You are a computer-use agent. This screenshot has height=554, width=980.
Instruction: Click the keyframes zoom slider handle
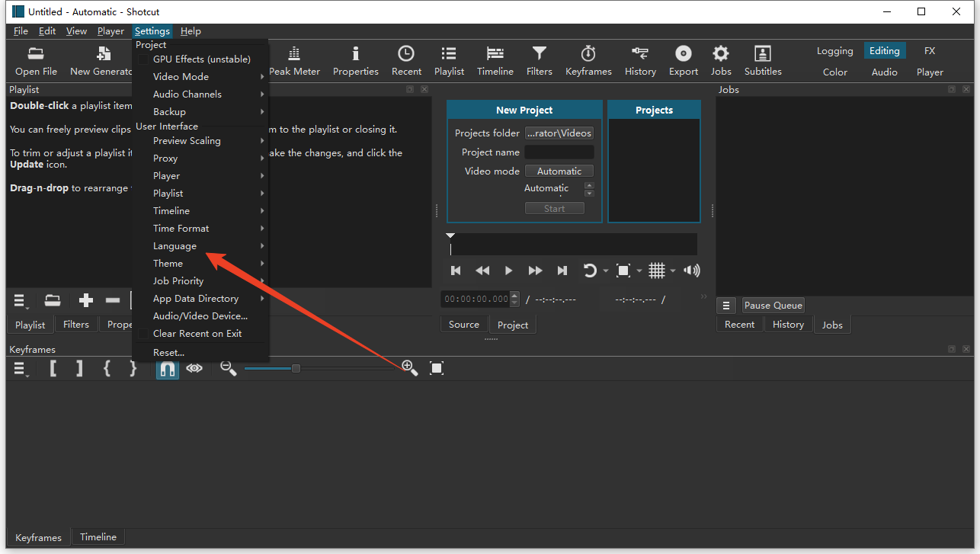pos(296,368)
